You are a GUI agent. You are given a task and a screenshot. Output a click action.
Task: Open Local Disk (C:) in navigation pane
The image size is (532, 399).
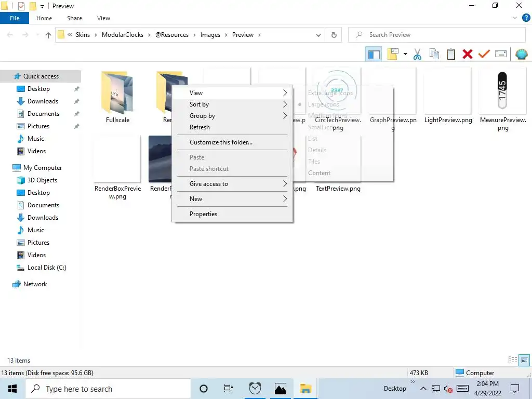(x=46, y=268)
